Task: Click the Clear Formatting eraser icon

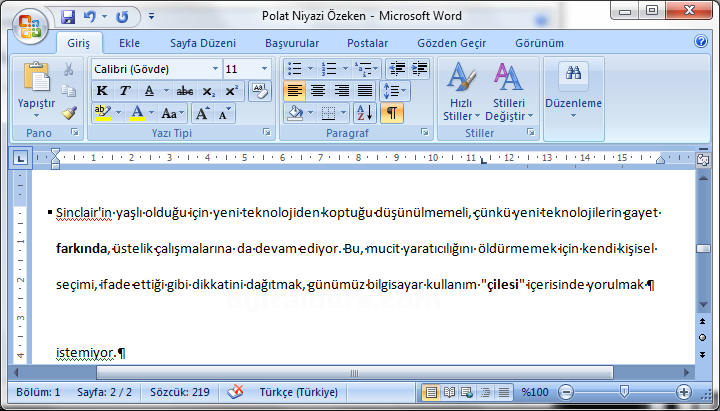Action: (259, 90)
